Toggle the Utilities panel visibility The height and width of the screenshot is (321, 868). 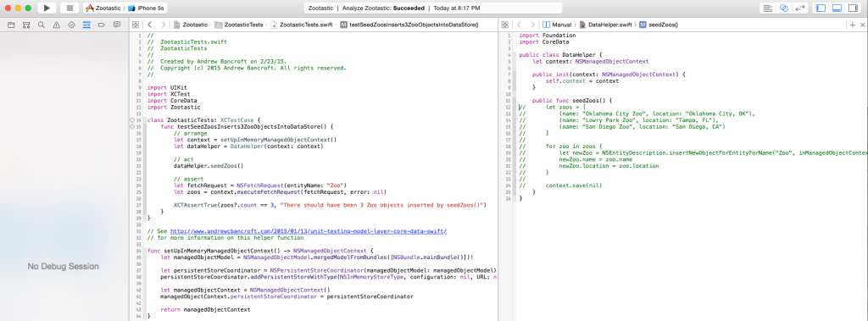[853, 8]
